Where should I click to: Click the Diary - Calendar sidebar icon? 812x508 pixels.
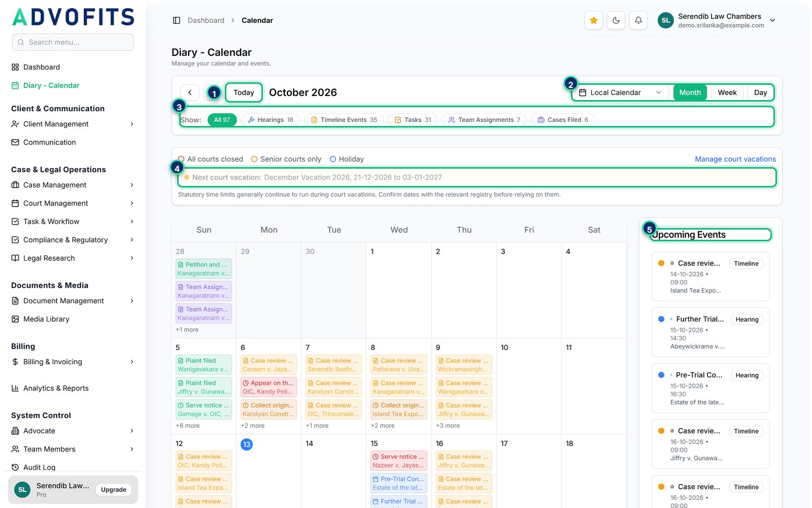click(x=15, y=85)
